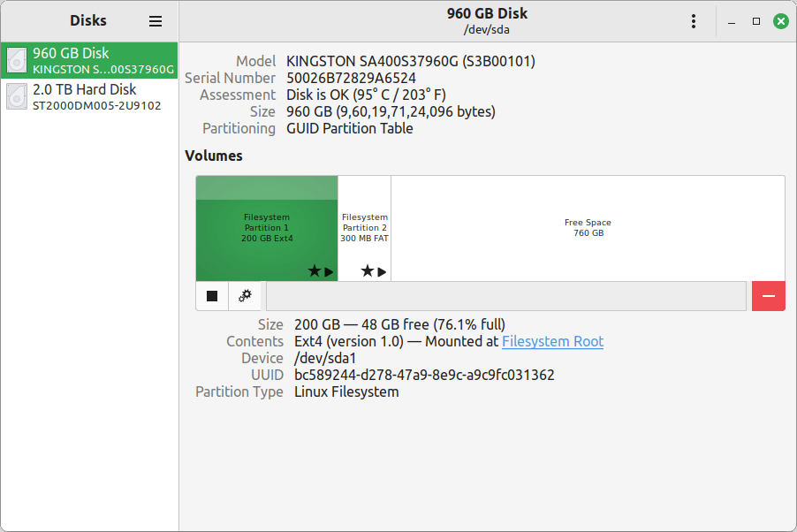Open the drive options three-dot menu

coord(694,21)
